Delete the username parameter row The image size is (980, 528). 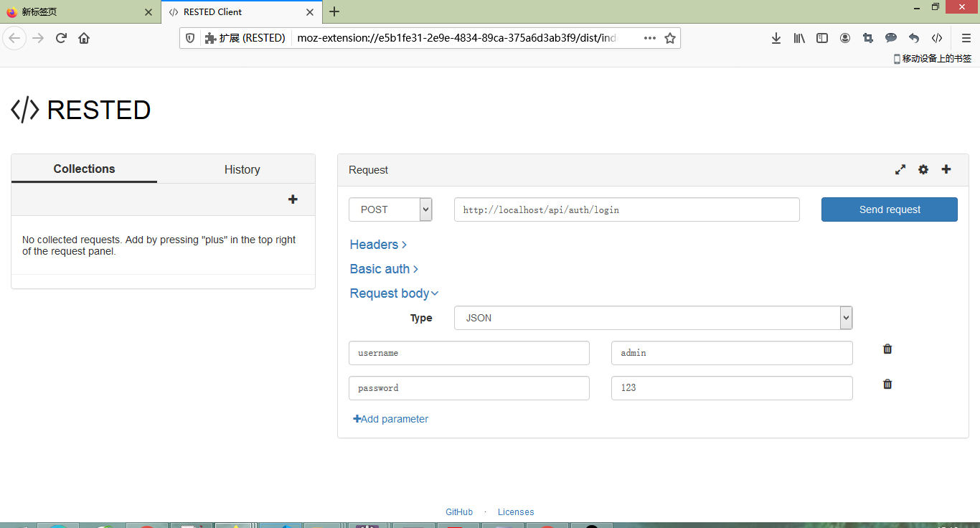tap(887, 349)
